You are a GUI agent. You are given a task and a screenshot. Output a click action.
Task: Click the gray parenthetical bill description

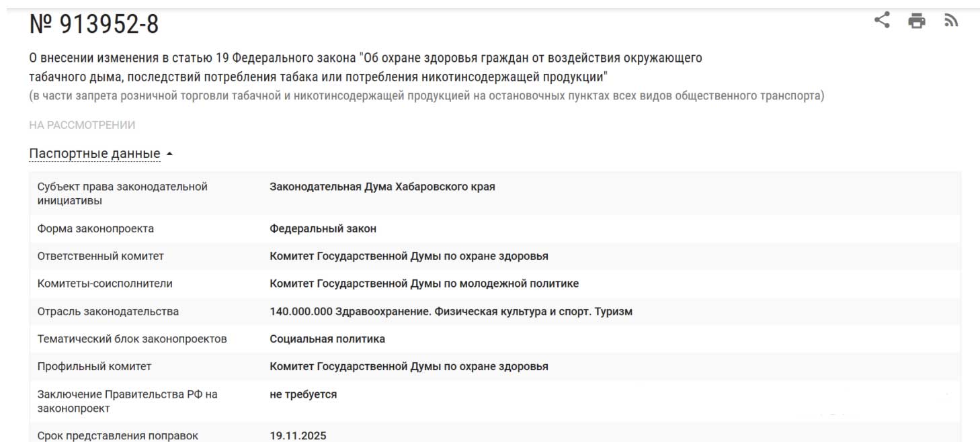tap(426, 95)
